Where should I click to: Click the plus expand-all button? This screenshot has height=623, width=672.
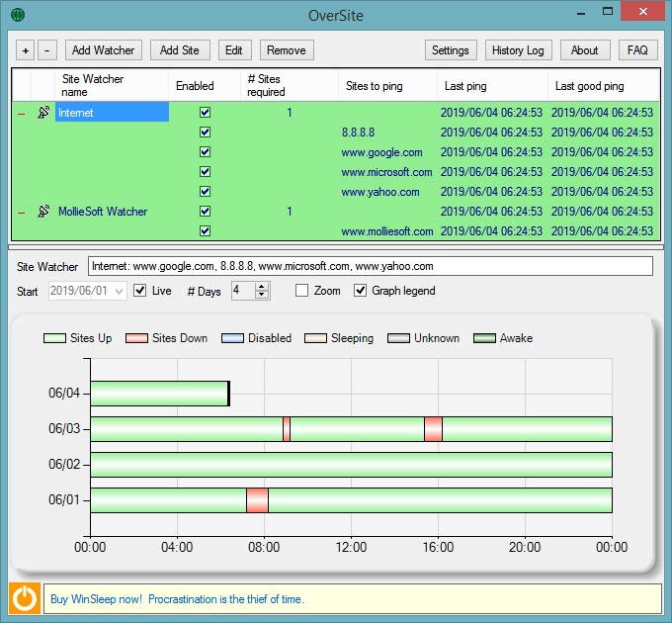pos(26,50)
